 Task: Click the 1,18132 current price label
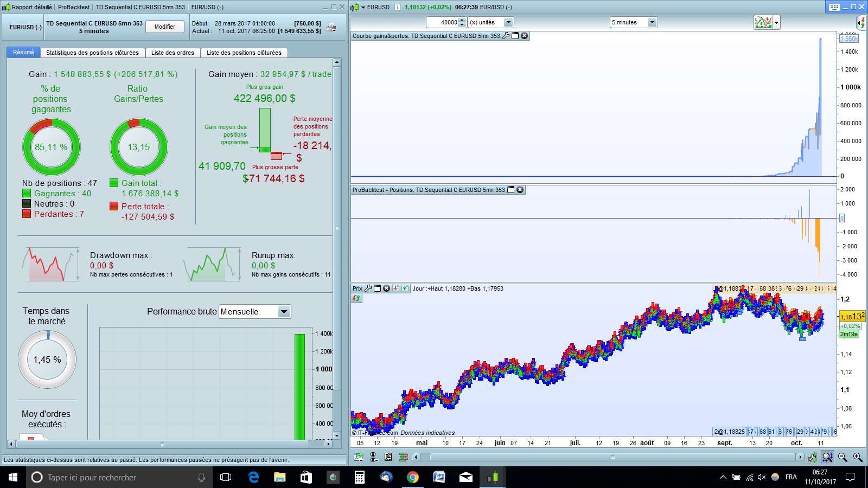pos(852,316)
